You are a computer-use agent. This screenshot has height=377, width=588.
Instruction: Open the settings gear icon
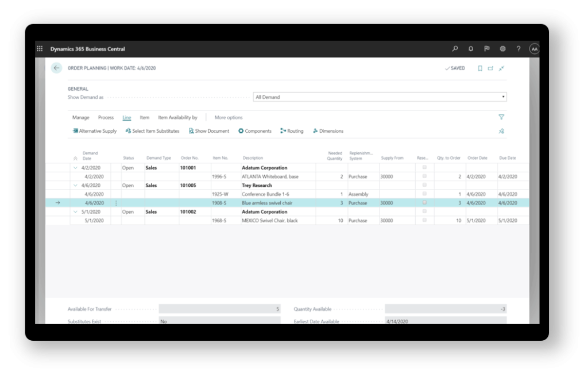[x=502, y=49]
